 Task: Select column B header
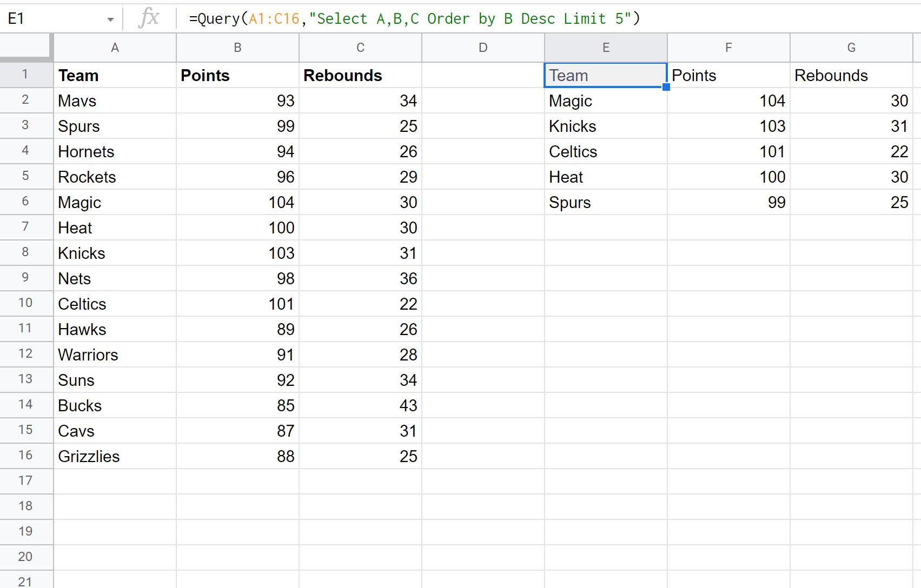tap(238, 48)
